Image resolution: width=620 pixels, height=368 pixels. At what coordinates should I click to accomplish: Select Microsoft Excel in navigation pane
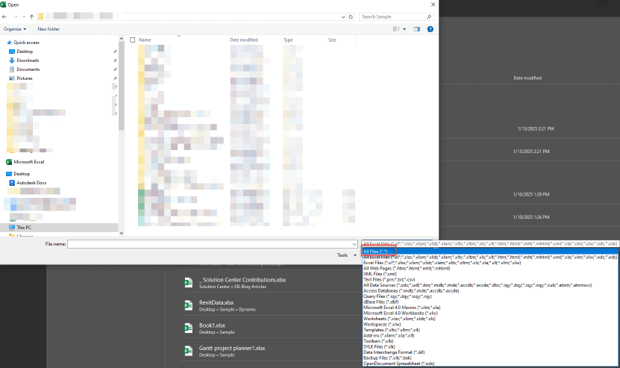(28, 162)
